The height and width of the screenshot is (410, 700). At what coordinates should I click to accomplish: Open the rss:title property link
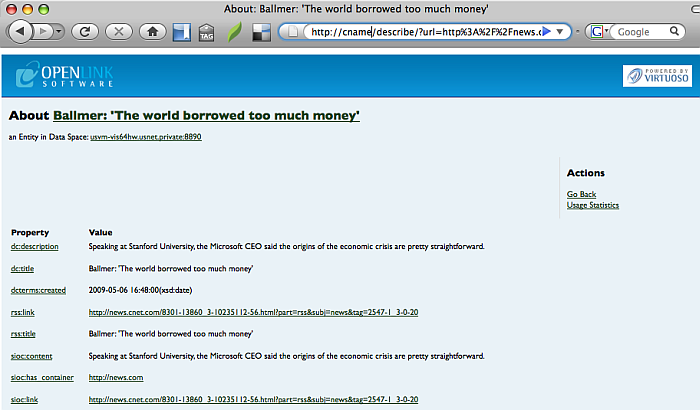coord(23,334)
